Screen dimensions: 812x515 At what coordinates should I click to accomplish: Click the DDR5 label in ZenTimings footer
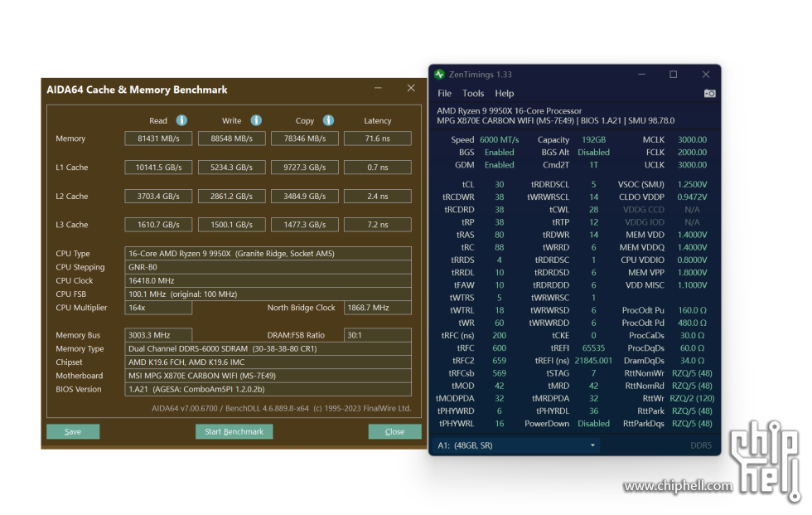(701, 445)
